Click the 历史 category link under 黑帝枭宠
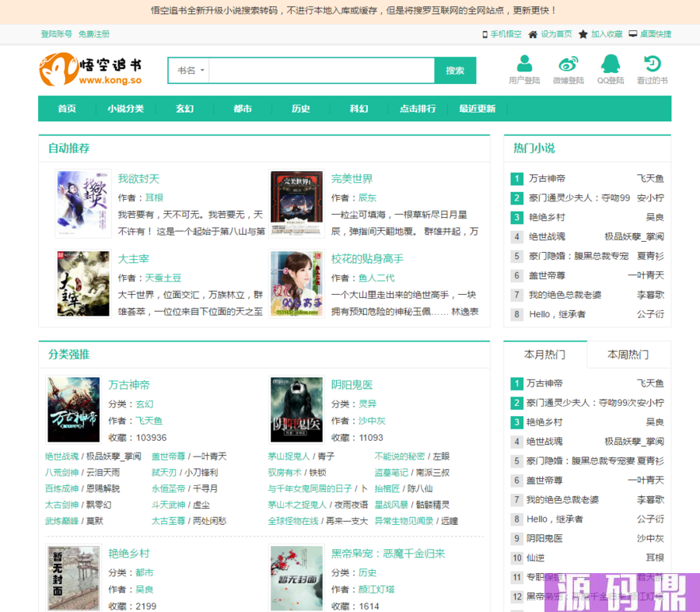Image resolution: width=700 pixels, height=612 pixels. coord(367,572)
